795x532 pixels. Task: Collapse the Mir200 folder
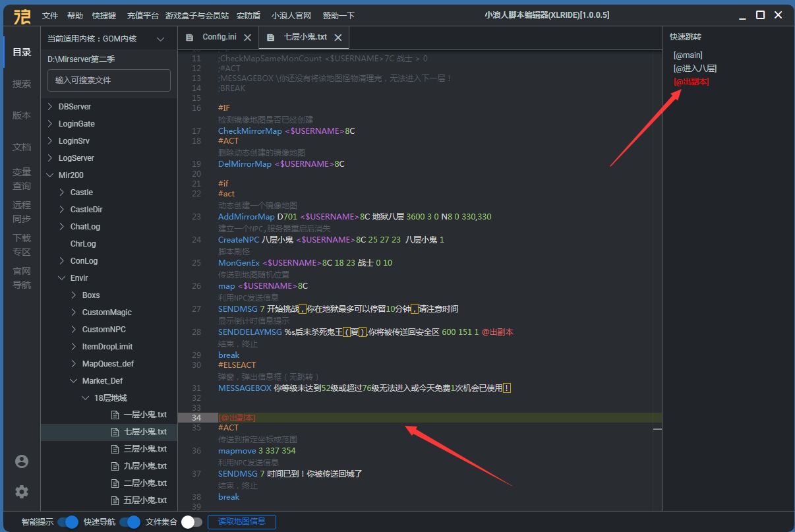pyautogui.click(x=51, y=175)
